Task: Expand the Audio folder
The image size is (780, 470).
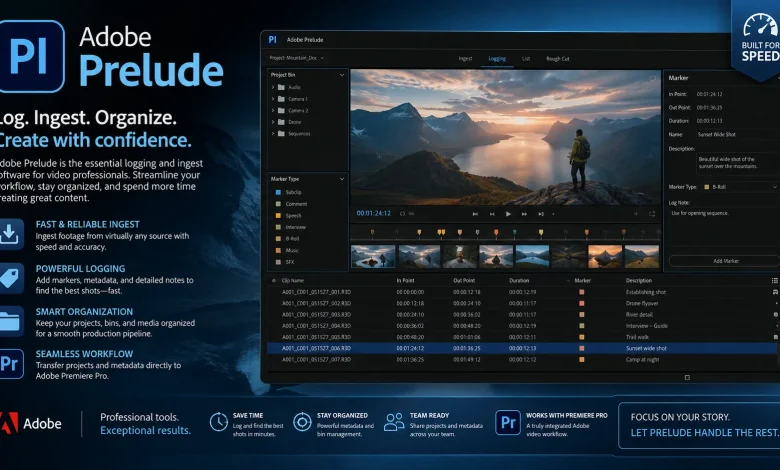Action: [x=273, y=87]
